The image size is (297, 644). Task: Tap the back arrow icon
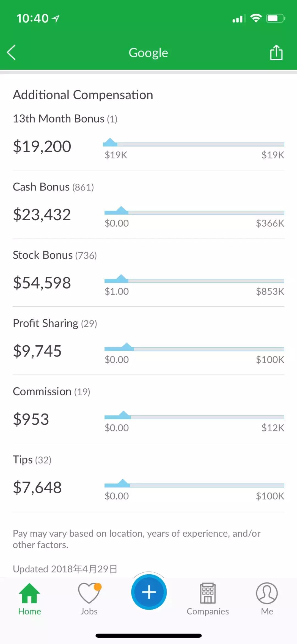(12, 52)
